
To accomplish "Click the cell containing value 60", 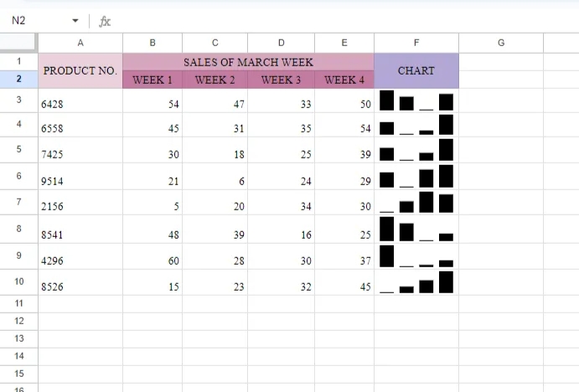I will pos(153,260).
